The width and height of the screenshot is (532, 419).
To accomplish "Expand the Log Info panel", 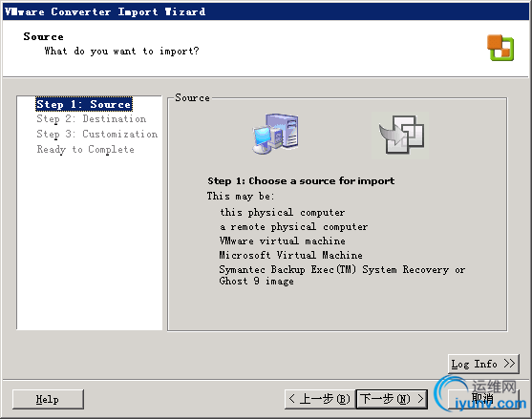I will point(483,364).
